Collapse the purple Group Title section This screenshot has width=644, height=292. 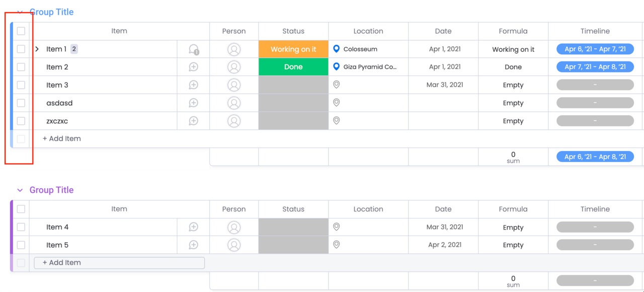click(20, 190)
